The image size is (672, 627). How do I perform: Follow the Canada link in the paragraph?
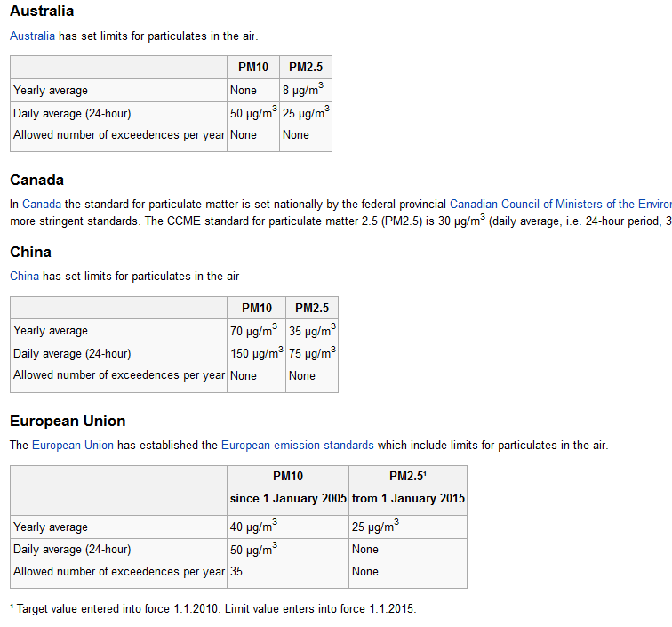42,204
